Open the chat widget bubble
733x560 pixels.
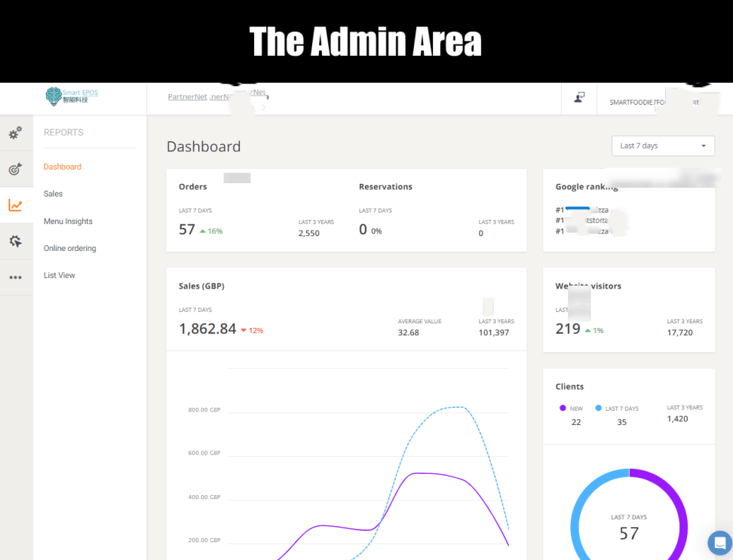(x=719, y=543)
